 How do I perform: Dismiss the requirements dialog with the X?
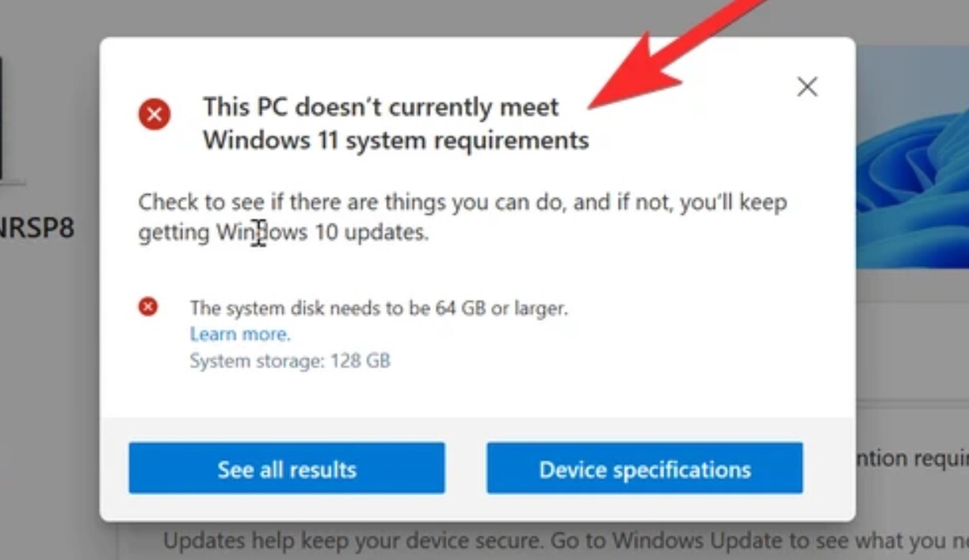807,86
